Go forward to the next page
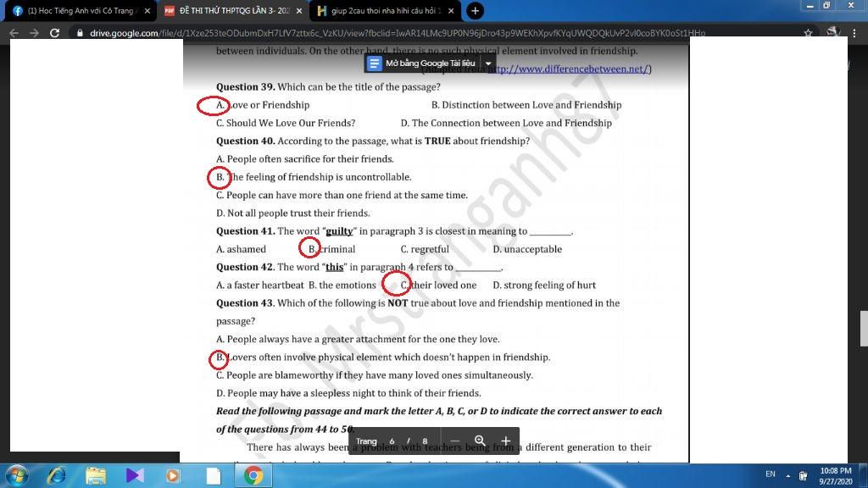 point(34,33)
